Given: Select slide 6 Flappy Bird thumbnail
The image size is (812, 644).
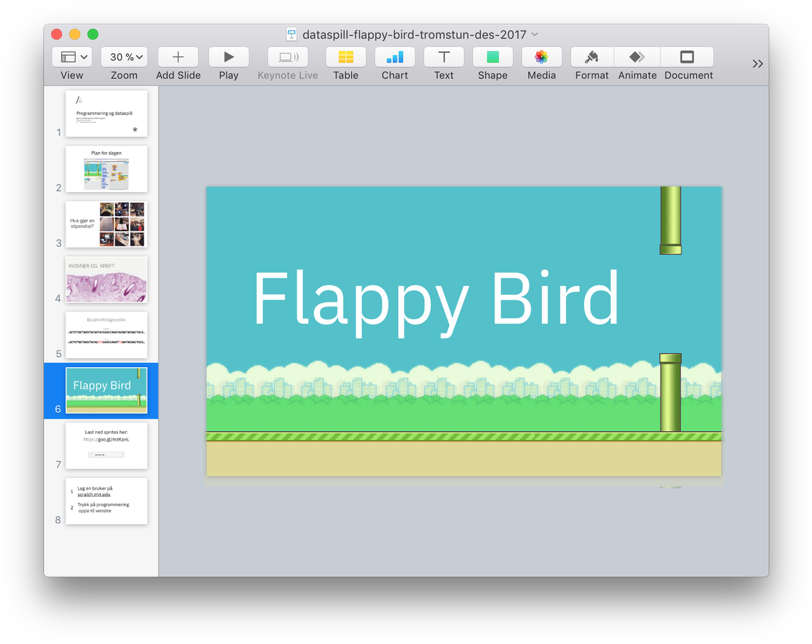Looking at the screenshot, I should [x=106, y=390].
